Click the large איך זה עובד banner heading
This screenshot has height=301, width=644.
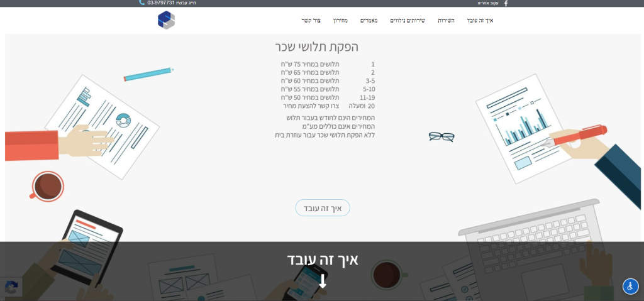point(323,260)
